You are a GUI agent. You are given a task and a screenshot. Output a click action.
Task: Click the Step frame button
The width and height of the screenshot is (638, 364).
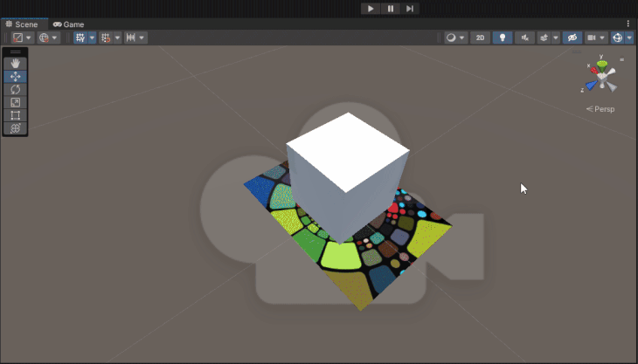tap(410, 9)
